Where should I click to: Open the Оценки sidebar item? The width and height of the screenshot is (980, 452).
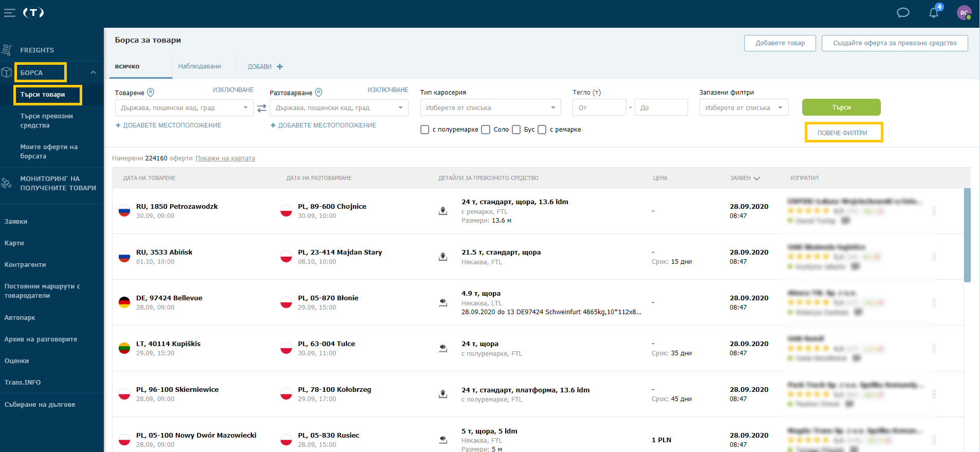pyautogui.click(x=16, y=361)
